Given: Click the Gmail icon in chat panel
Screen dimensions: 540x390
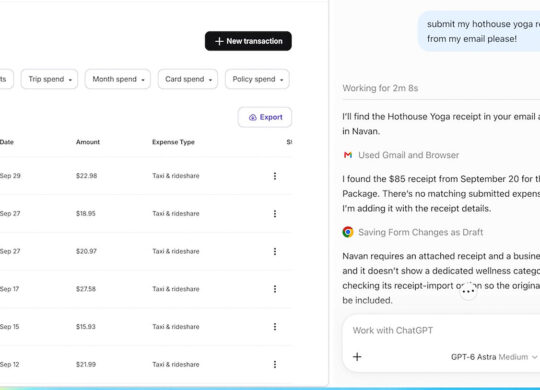Looking at the screenshot, I should coord(348,155).
